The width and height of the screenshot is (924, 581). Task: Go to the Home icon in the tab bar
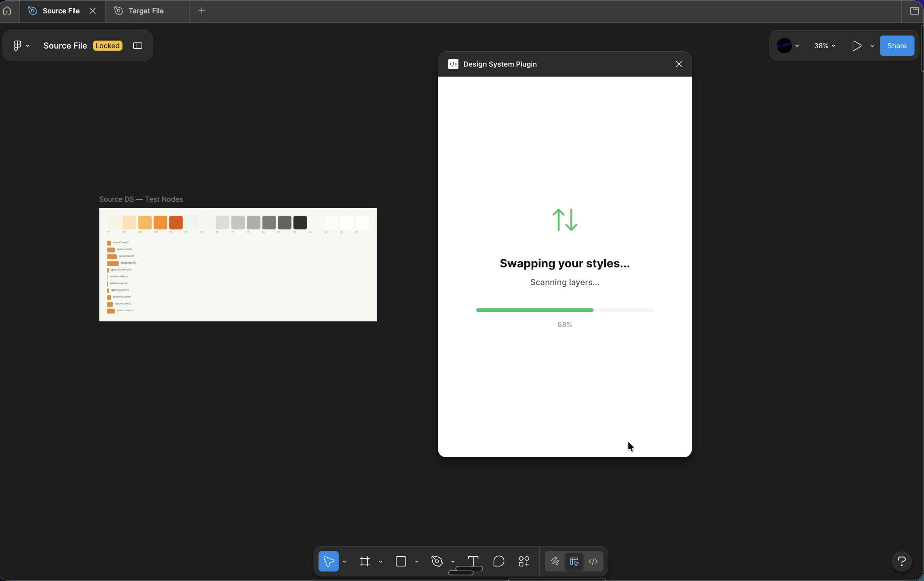click(7, 11)
